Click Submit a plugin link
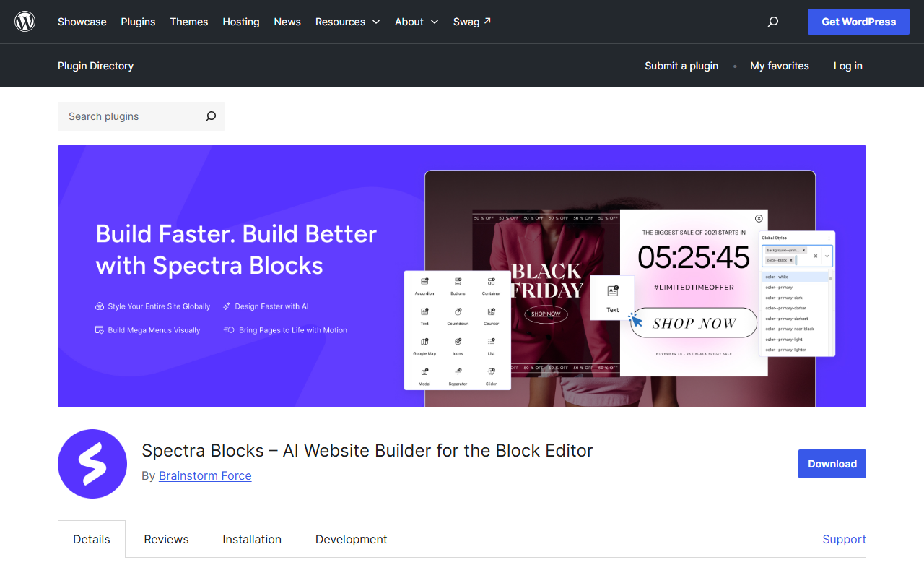Screen dimensions: 924x578 [681, 66]
